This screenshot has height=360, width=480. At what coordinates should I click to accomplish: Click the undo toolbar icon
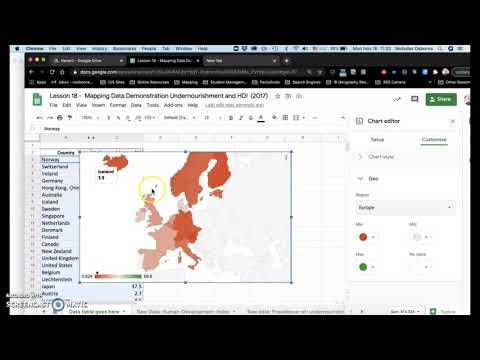tap(40, 118)
